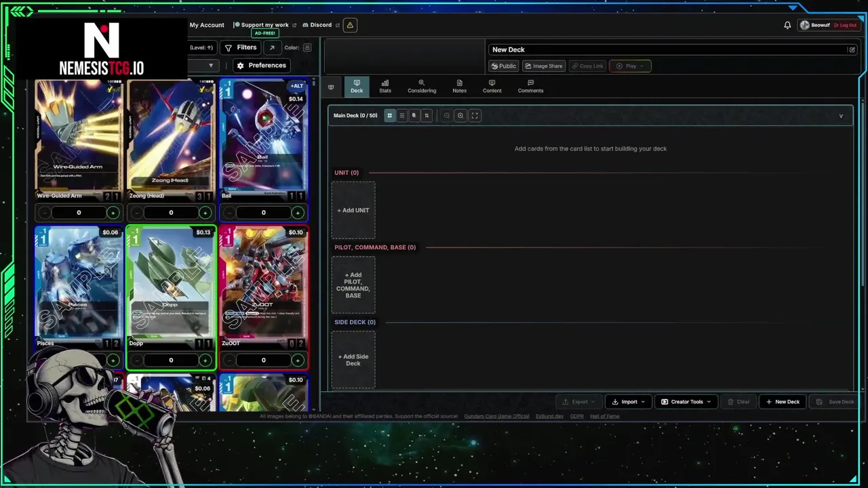Click the Save Deck button
The height and width of the screenshot is (488, 868).
click(x=835, y=402)
